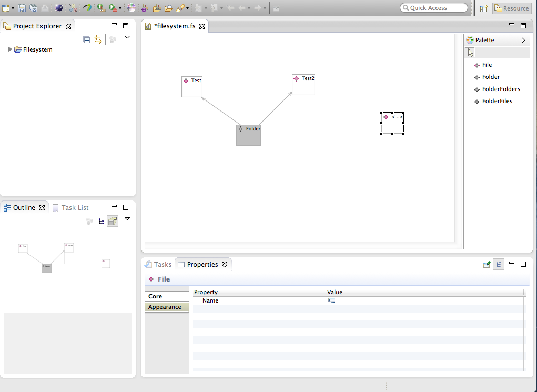This screenshot has width=537, height=392.
Task: Open the New wizard dropdown arrow
Action: 13,8
